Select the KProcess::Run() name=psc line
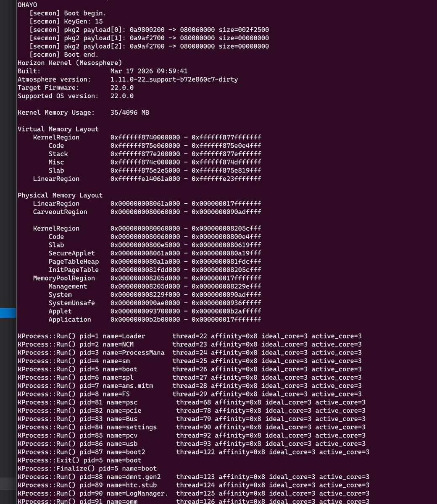 192,402
